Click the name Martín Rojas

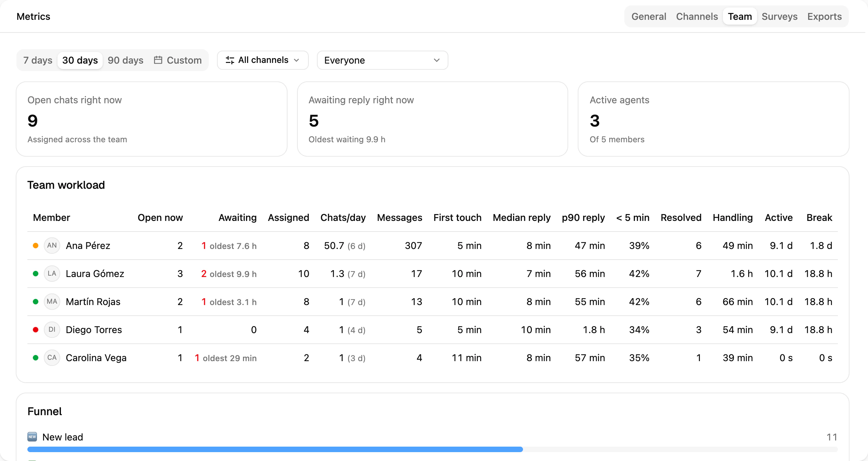93,302
